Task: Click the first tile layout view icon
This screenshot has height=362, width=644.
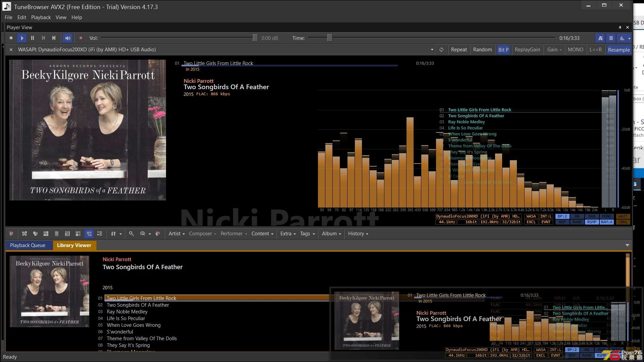Action: click(24, 234)
